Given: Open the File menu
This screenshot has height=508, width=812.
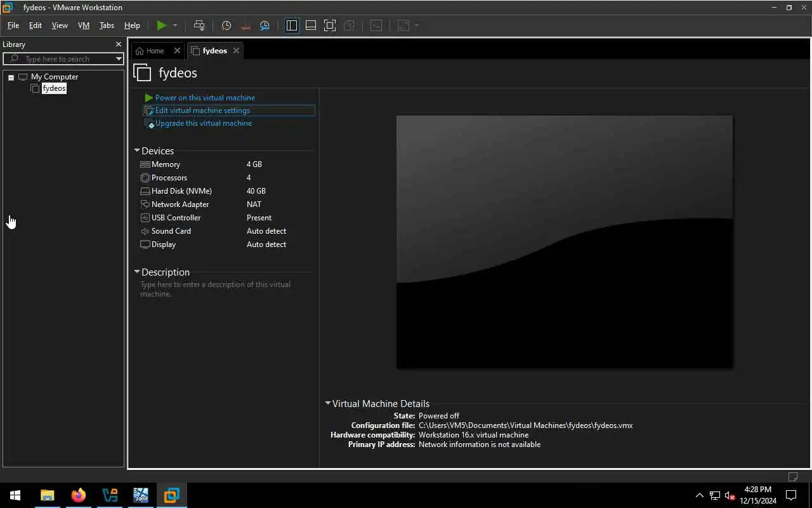Looking at the screenshot, I should click(13, 25).
